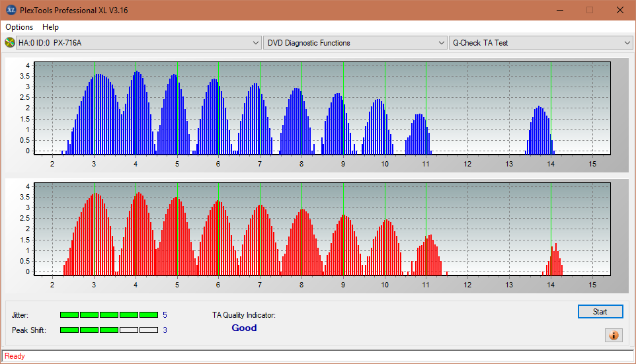Click the Peak Shift level bar
The width and height of the screenshot is (636, 364).
click(109, 330)
